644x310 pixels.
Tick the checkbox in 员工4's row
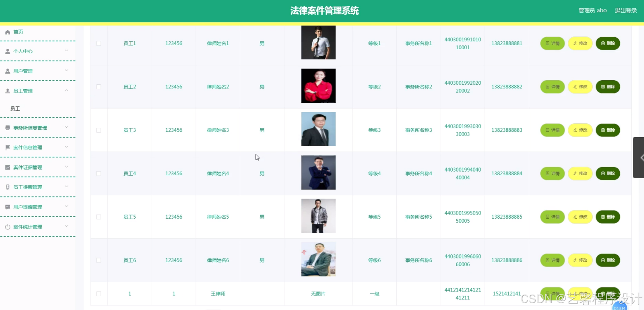coord(98,173)
